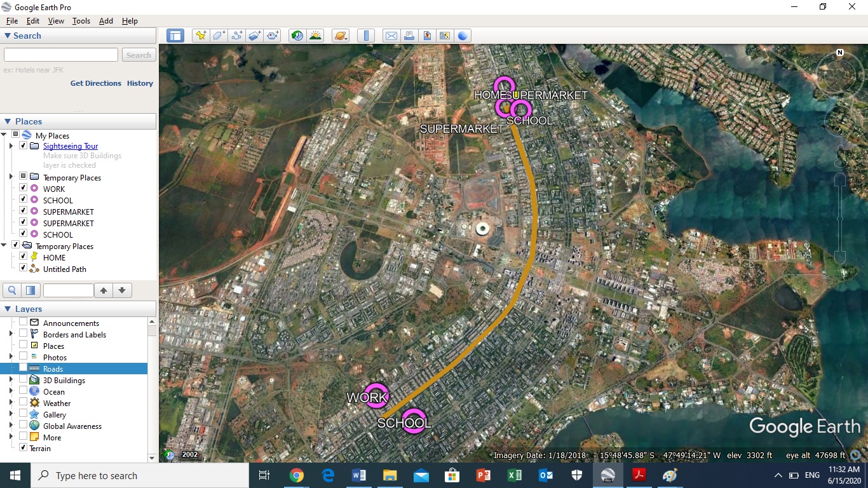Click the N compass north-up button

(x=840, y=53)
